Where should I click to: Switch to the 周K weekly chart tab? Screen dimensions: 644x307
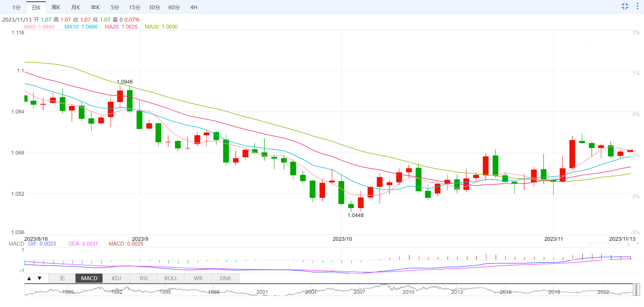[56, 7]
